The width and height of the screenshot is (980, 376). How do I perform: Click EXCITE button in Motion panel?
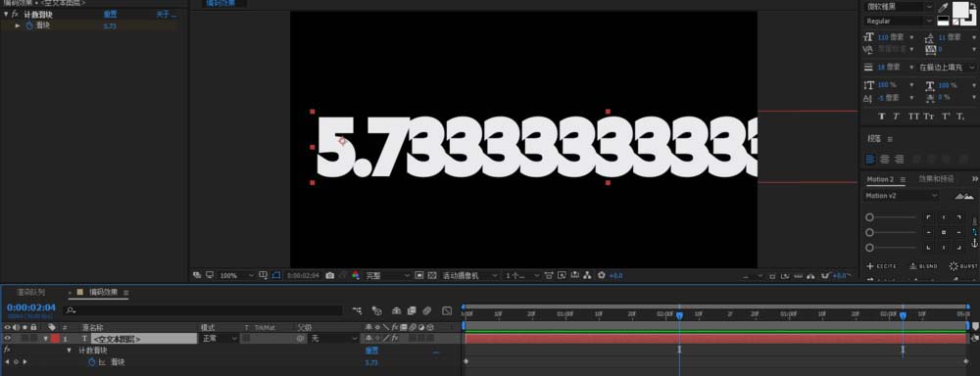coord(882,266)
